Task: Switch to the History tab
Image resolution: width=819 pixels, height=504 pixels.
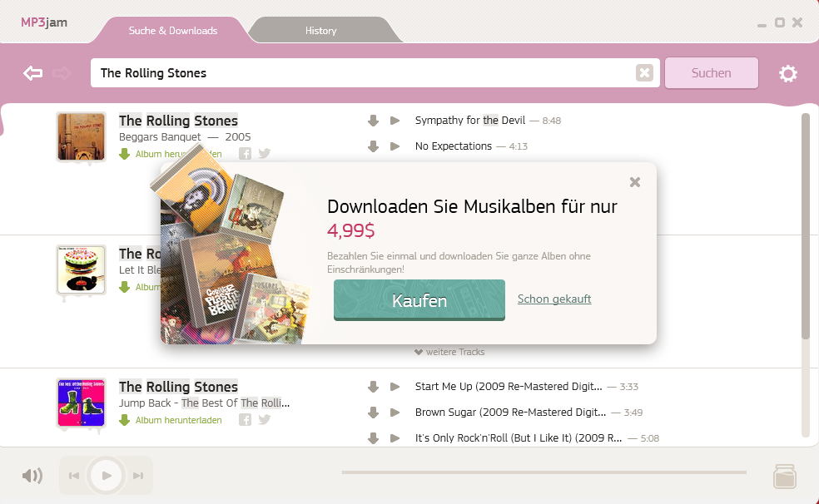Action: click(320, 31)
